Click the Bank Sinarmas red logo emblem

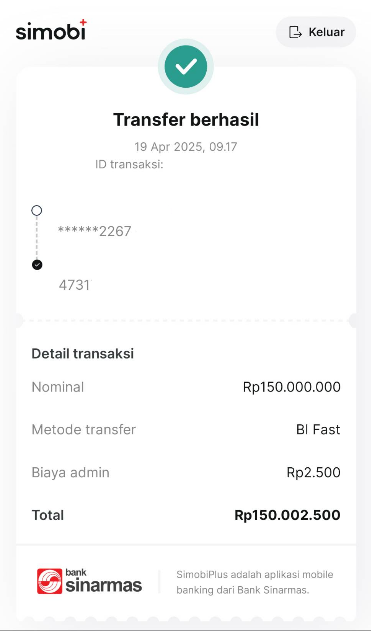tap(49, 581)
